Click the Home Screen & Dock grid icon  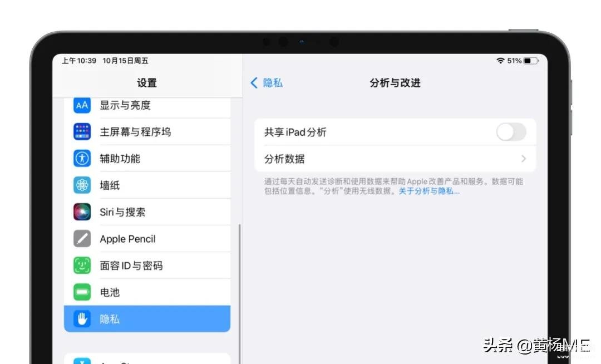[82, 132]
